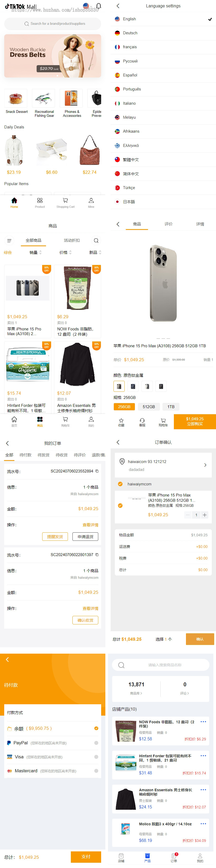The width and height of the screenshot is (216, 868).
Task: Click 支付 pay button
Action: [x=86, y=857]
